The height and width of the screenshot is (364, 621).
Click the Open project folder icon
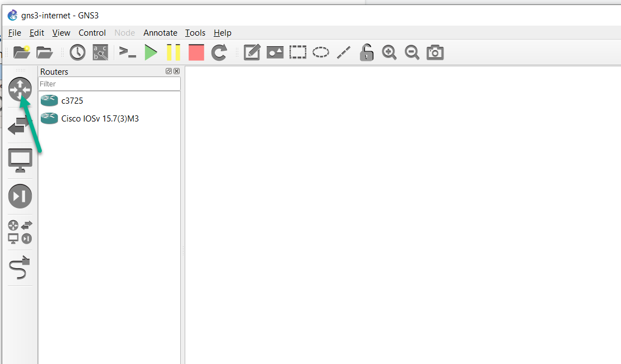[x=45, y=52]
